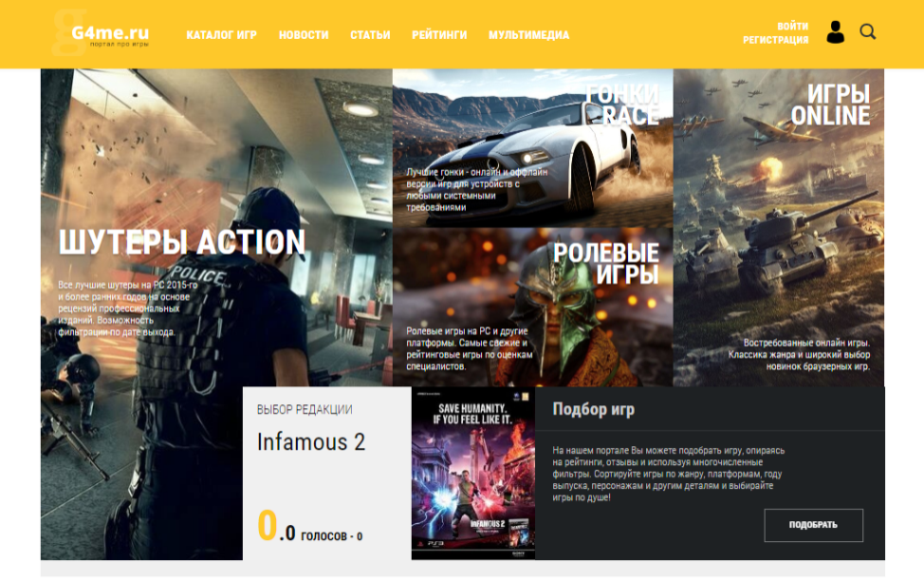Click the Infamous 2 game title
The height and width of the screenshot is (582, 924).
click(x=311, y=441)
